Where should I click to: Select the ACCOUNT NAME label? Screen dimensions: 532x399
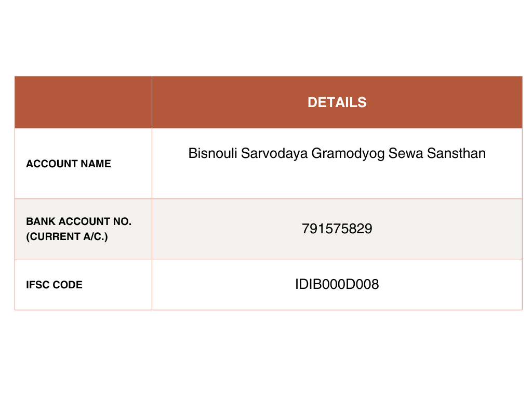point(69,164)
